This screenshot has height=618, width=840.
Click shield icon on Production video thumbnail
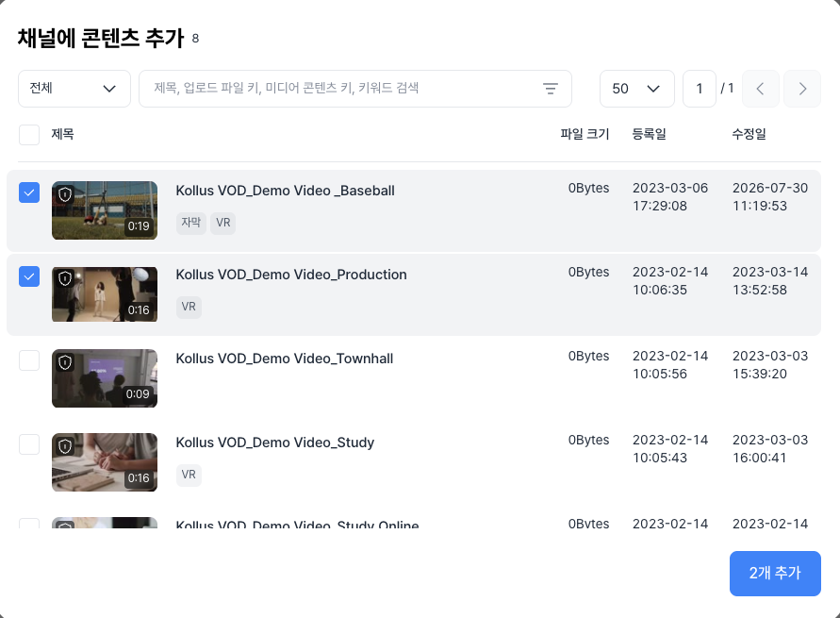point(65,278)
